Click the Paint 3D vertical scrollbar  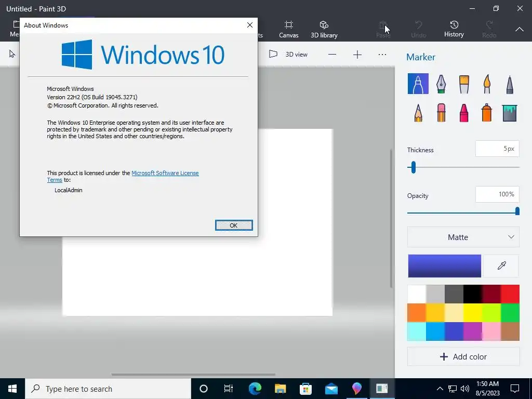(391, 219)
